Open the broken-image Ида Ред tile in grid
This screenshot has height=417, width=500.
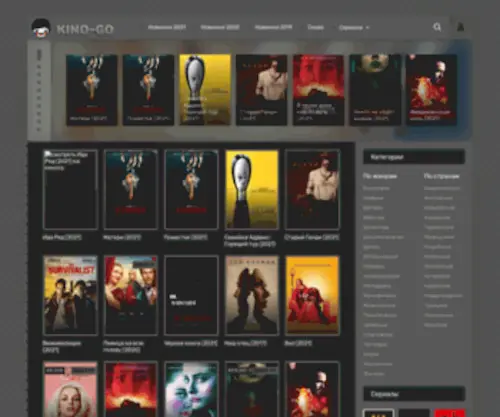70,190
